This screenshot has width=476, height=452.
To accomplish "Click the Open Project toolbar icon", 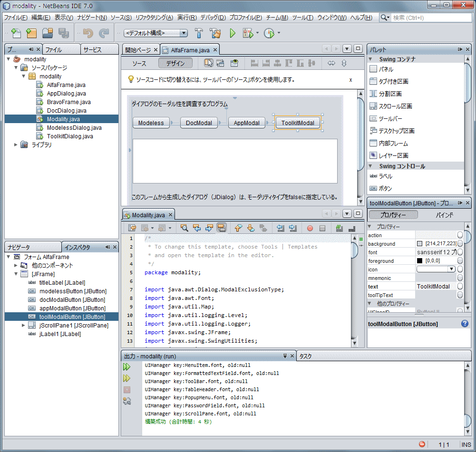I will 48,33.
